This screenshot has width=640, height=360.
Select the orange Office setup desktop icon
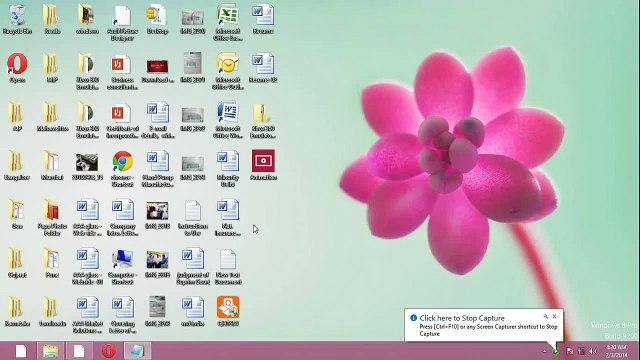228,311
